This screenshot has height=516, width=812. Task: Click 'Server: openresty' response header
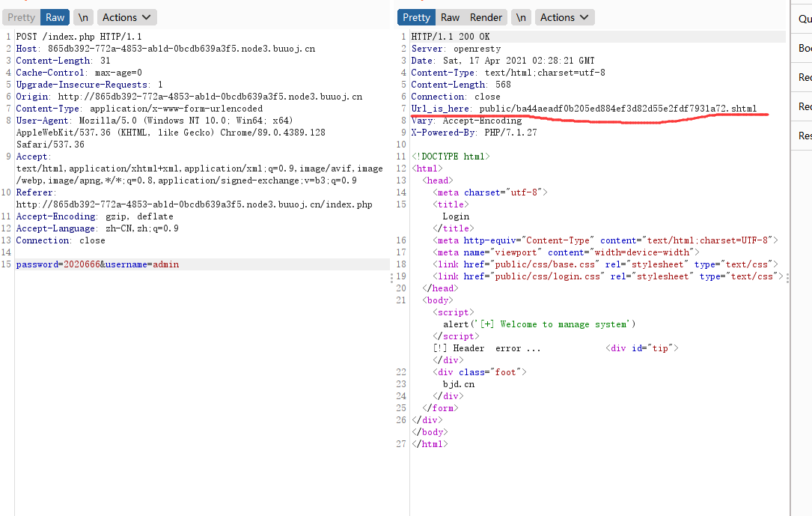point(457,49)
